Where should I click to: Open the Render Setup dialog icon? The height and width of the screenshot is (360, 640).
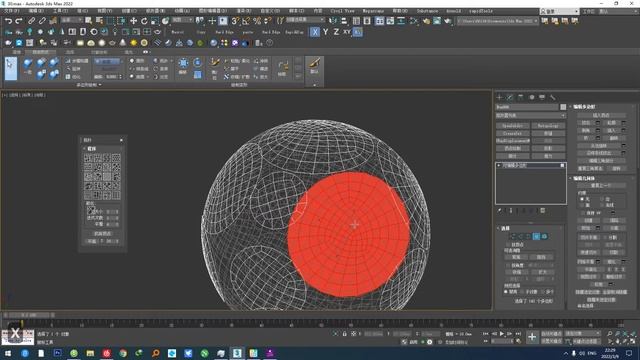tap(426, 20)
